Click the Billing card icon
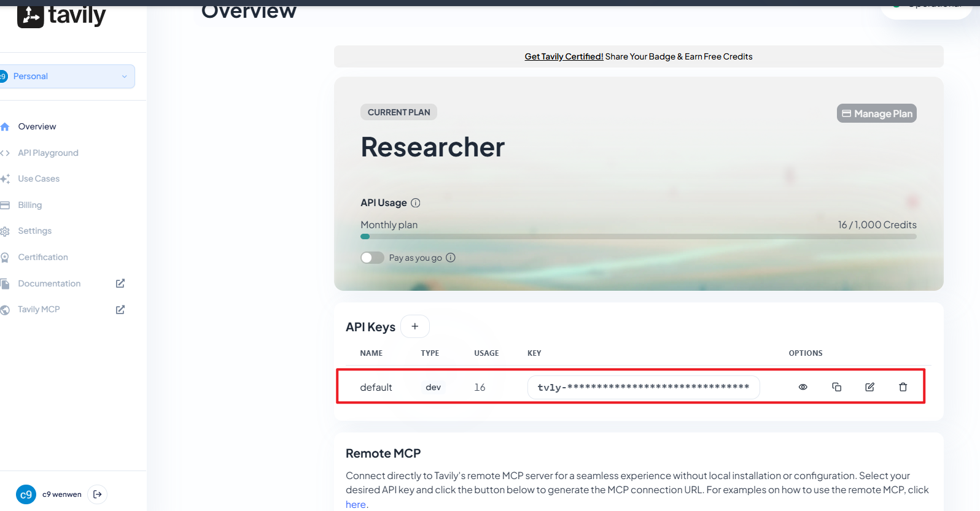980x511 pixels. 5,206
